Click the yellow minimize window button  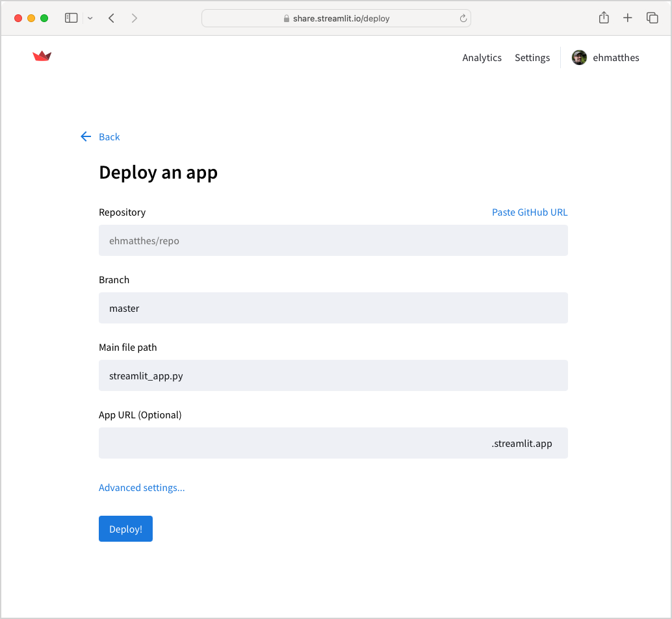(x=31, y=18)
